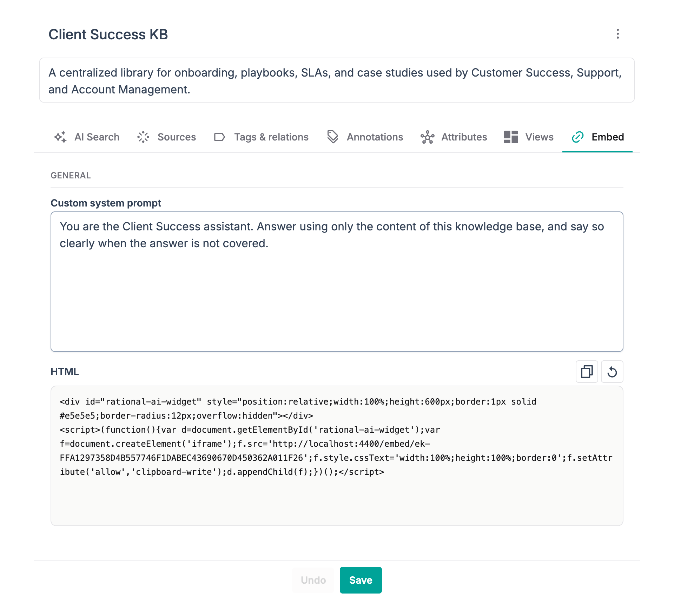This screenshot has width=674, height=616.
Task: Switch to the Attributes tab
Action: click(454, 137)
